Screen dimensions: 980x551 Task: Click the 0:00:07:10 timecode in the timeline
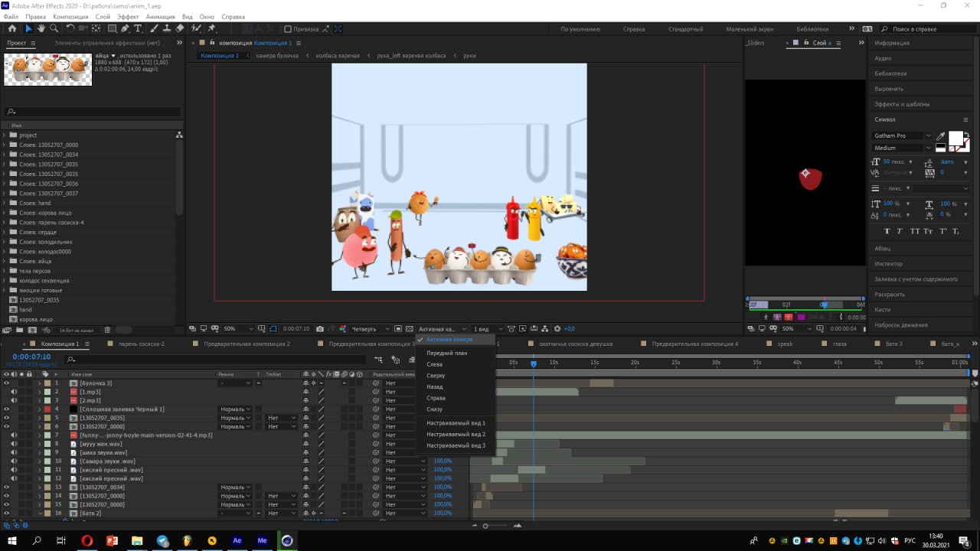pos(31,357)
